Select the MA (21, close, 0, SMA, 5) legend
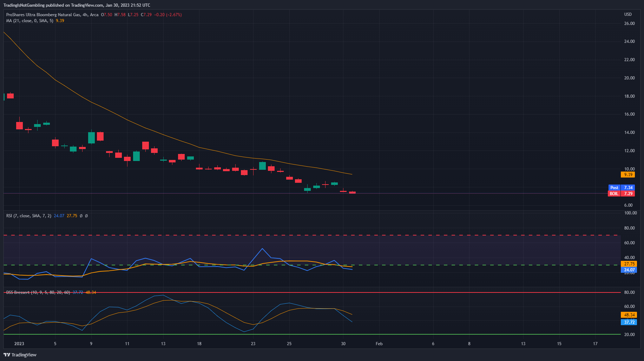 [30, 21]
